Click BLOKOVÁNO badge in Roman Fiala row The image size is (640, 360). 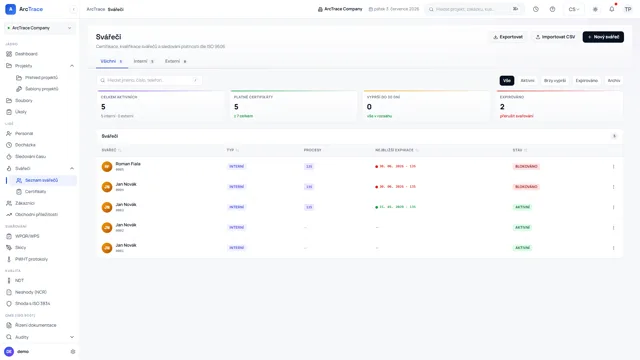click(x=526, y=167)
